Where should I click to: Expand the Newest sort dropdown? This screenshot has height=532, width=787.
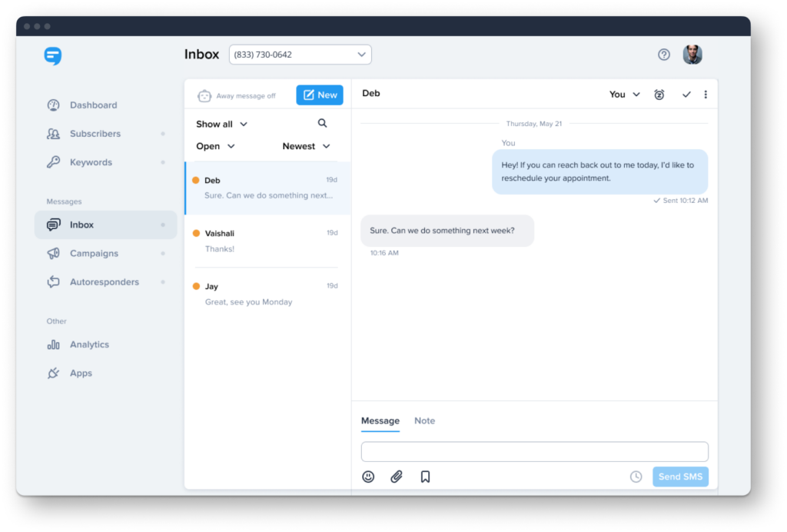(306, 146)
